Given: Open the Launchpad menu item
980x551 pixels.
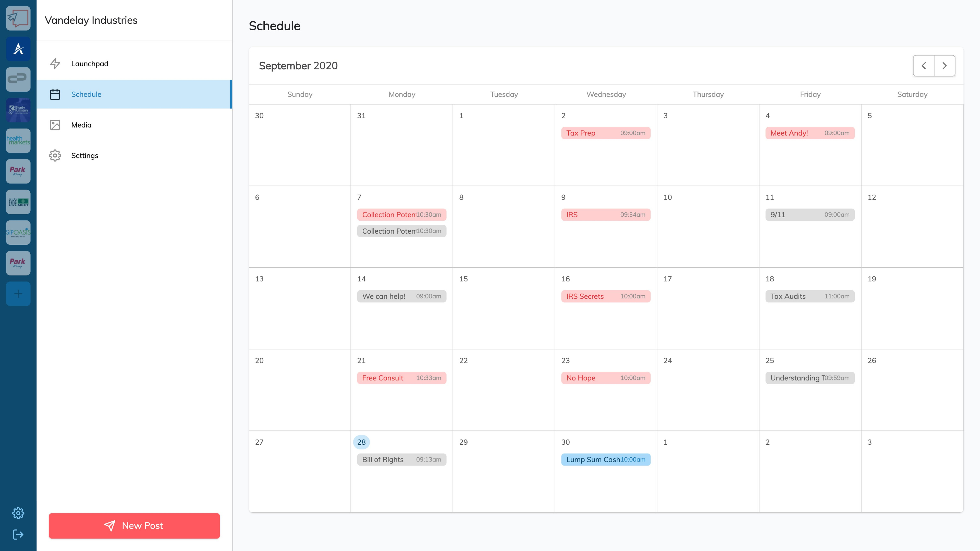Looking at the screenshot, I should [x=89, y=64].
